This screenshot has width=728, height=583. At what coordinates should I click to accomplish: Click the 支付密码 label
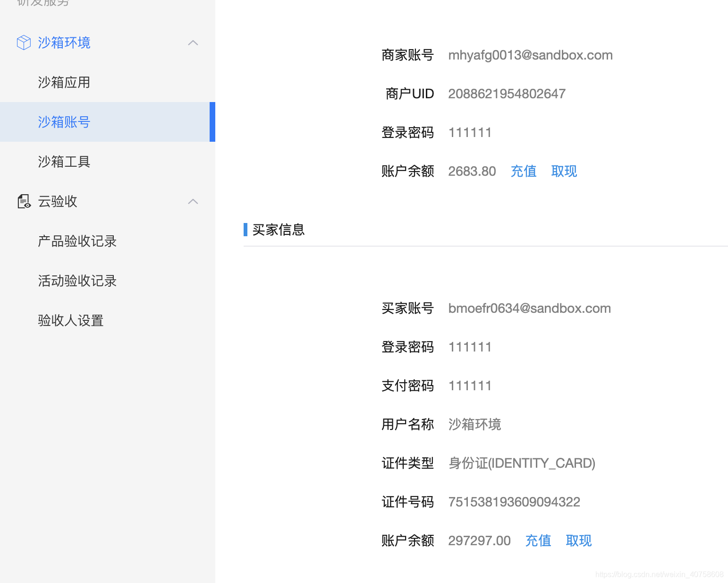pos(407,386)
